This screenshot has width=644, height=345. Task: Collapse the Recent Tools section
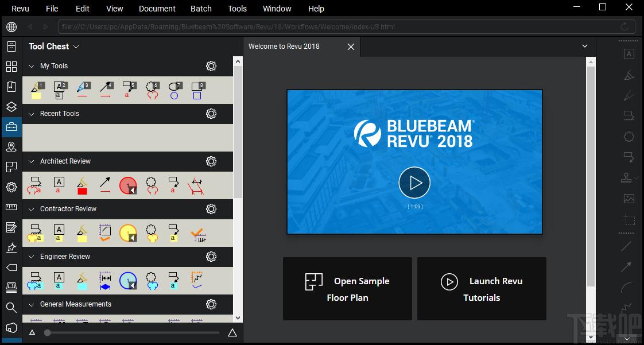pyautogui.click(x=31, y=114)
